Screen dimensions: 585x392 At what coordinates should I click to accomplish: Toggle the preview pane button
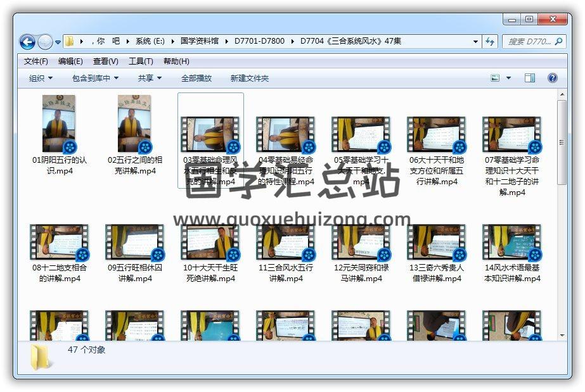[x=530, y=78]
